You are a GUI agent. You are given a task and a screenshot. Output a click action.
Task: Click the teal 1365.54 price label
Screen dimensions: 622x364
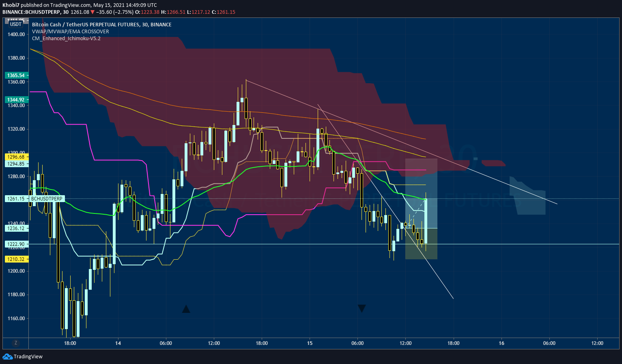tap(16, 75)
